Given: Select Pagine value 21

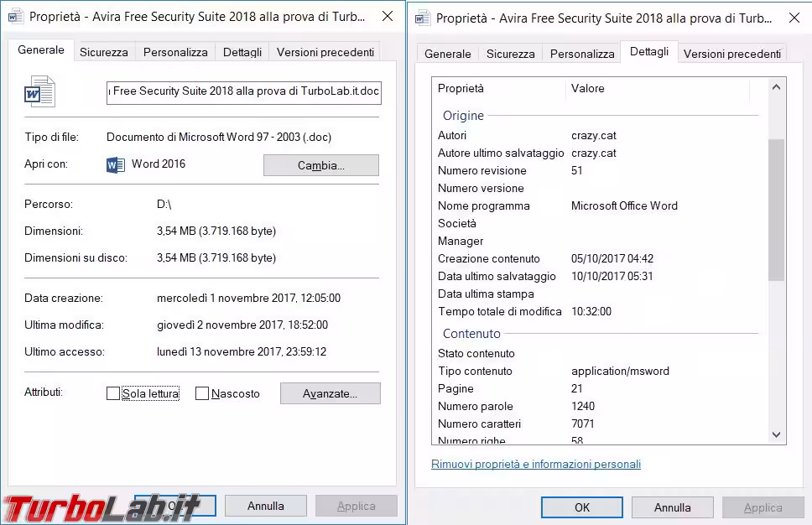Looking at the screenshot, I should pos(577,389).
